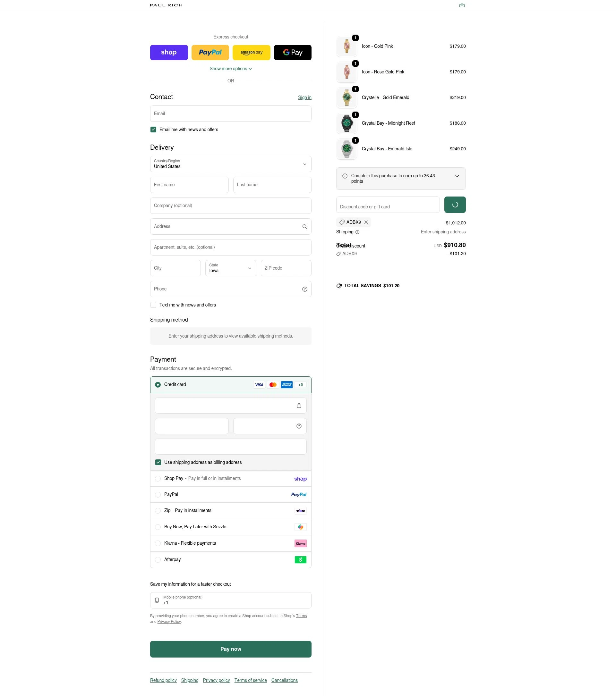The height and width of the screenshot is (696, 616).
Task: Pay using Google Pay express option
Action: click(292, 53)
